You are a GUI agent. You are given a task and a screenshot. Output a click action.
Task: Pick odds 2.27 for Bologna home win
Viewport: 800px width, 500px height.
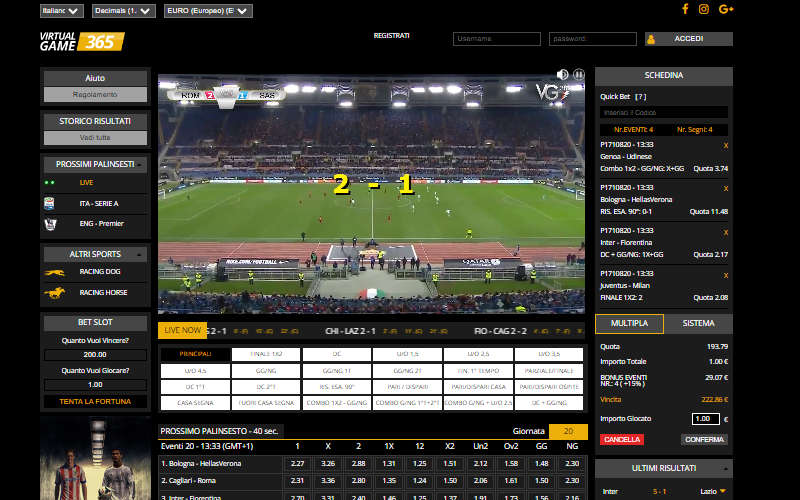pos(297,464)
